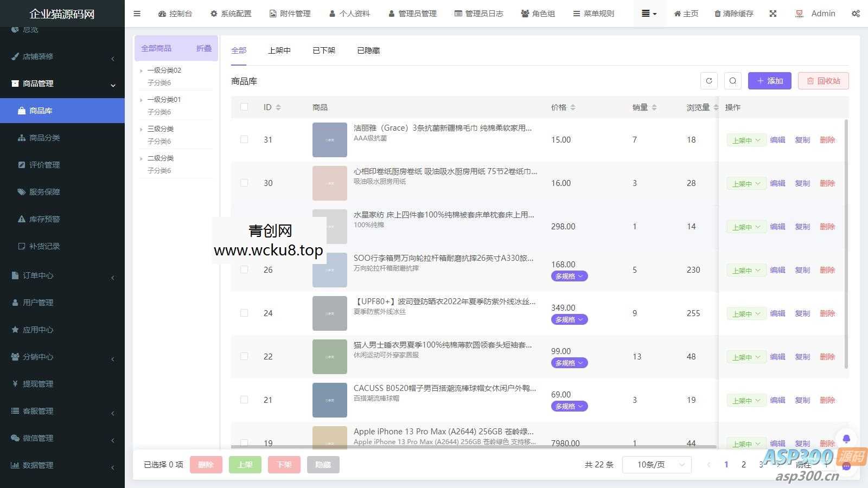The image size is (868, 488).
Task: Open 清除缓存 to clear the cache
Action: coord(733,14)
